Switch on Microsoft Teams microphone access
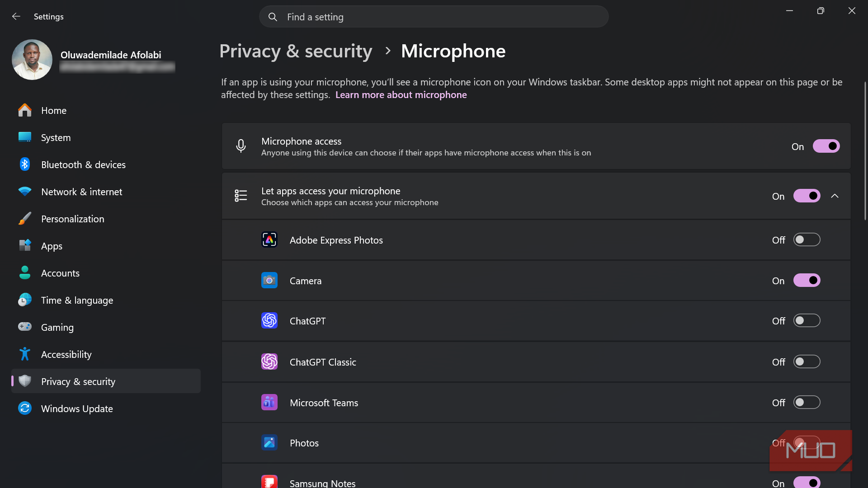Viewport: 868px width, 488px height. [807, 403]
